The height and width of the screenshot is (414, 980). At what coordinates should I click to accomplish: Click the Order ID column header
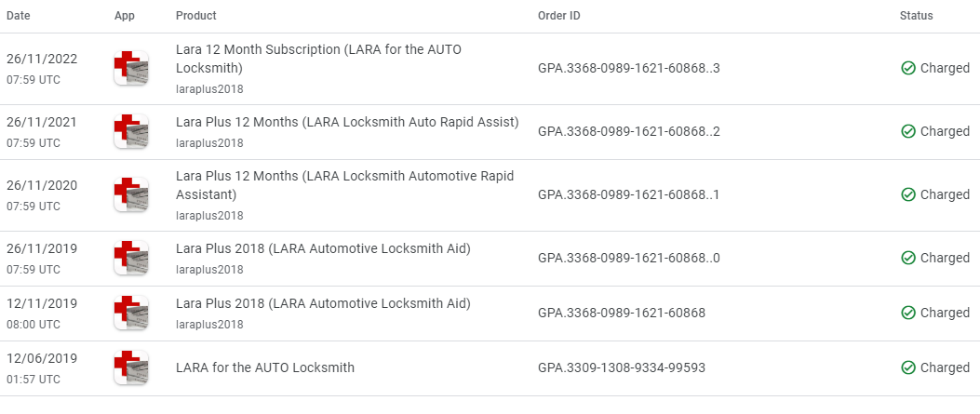(559, 16)
